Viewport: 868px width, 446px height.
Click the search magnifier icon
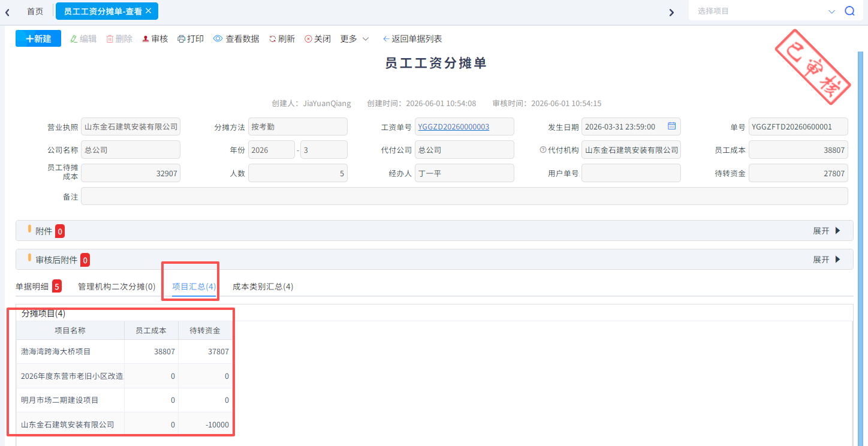click(x=849, y=11)
